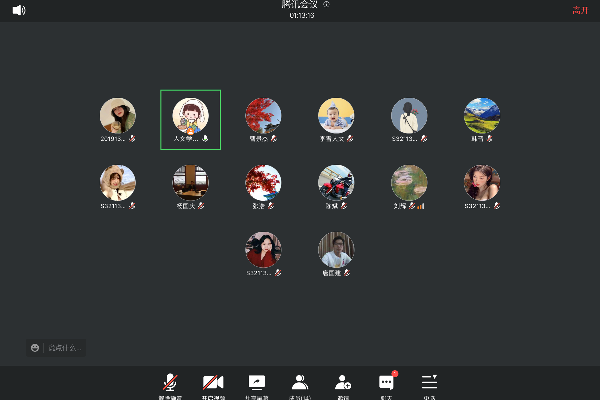600x400 pixels.
Task: Click the baby photo participant avatar
Action: tap(336, 116)
